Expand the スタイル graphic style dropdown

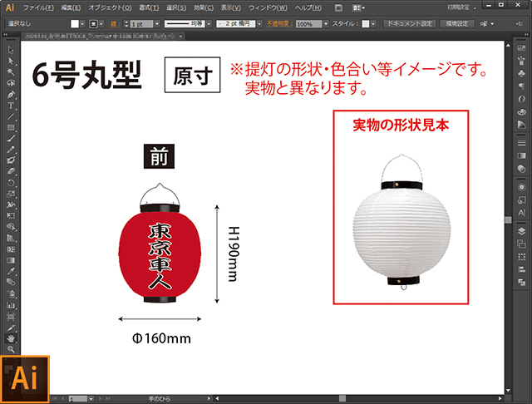coord(373,24)
